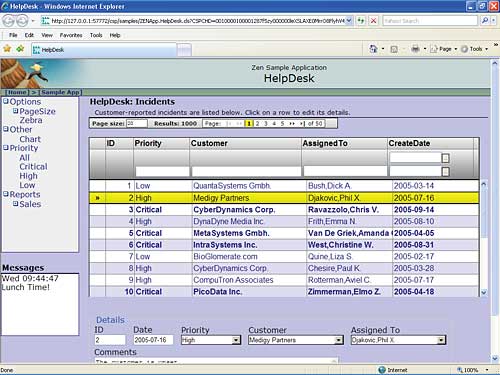Click the page scrollbar down arrow
Viewport: 500px width, 375px height.
(495, 358)
